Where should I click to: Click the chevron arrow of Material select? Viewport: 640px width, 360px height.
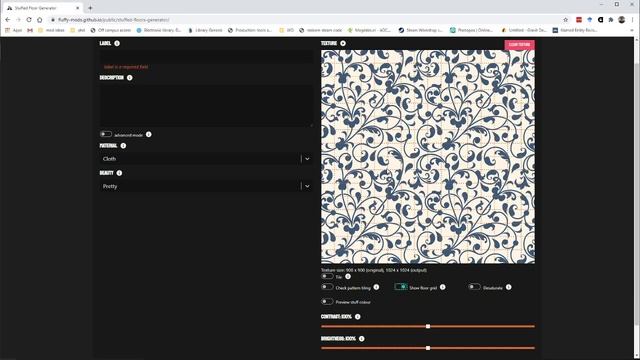pos(307,159)
